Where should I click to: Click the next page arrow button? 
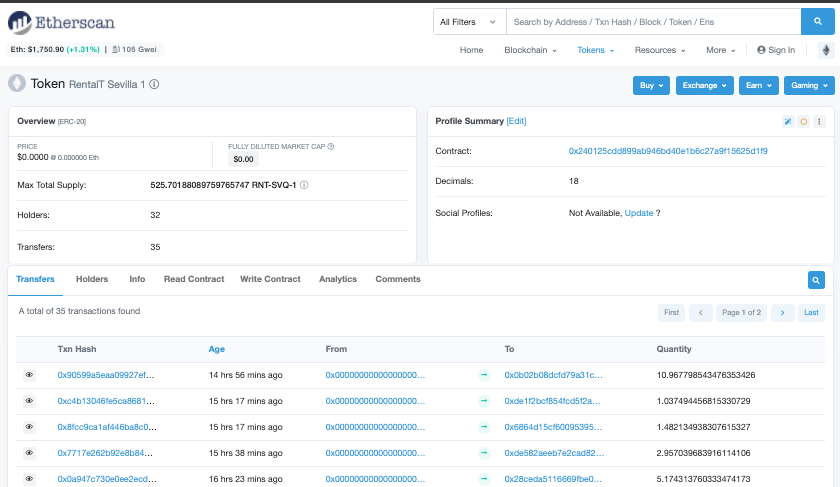782,312
